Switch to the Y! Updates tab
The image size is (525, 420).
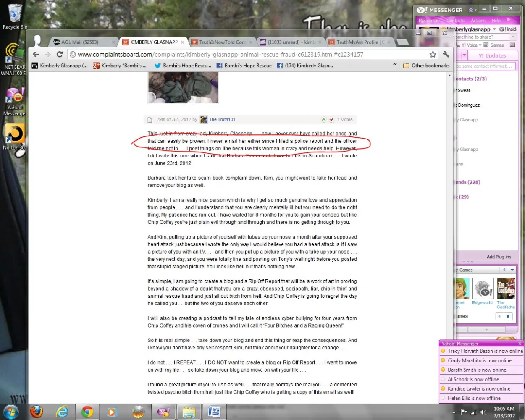click(492, 55)
